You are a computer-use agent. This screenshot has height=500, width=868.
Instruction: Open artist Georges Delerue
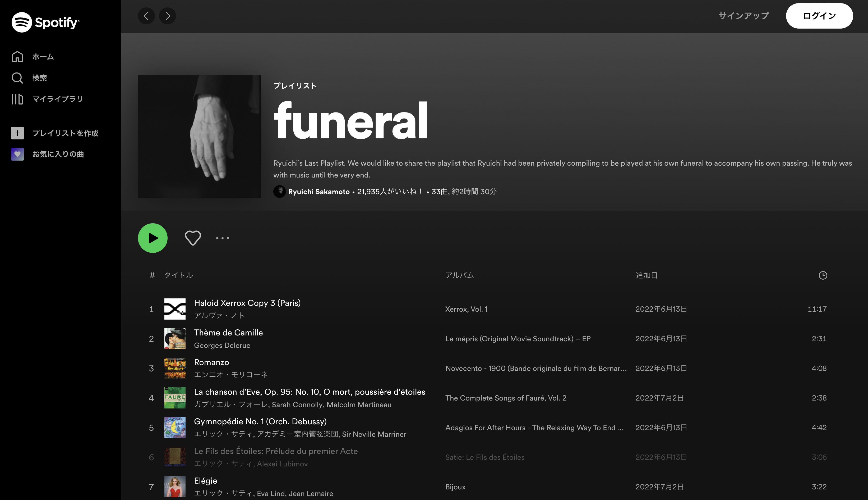click(x=222, y=345)
